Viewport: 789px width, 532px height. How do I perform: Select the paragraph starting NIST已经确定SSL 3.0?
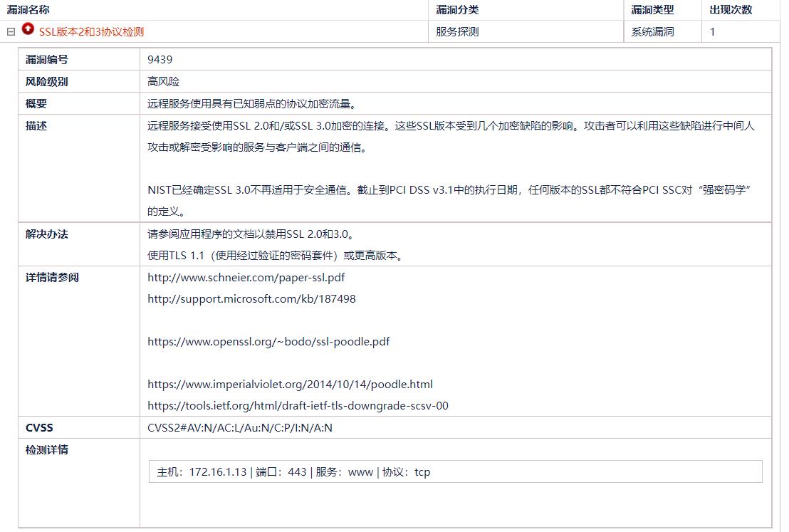point(449,200)
